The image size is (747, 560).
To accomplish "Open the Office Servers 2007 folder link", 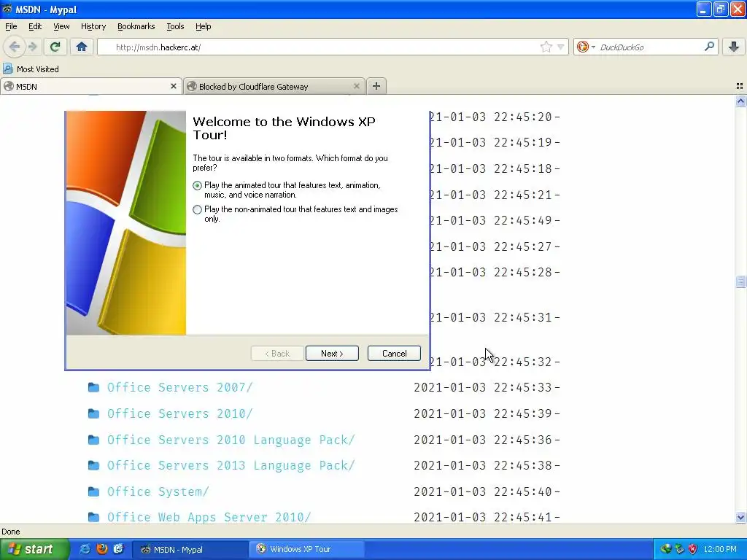I will click(179, 388).
